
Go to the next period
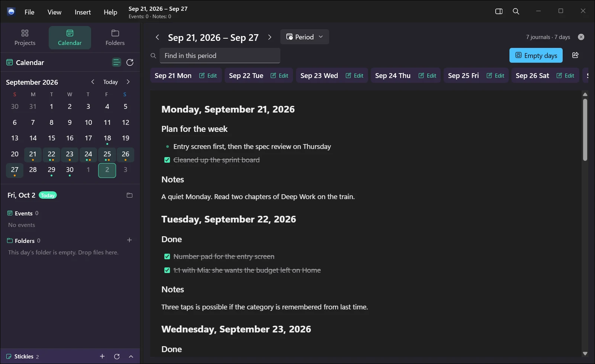point(270,37)
